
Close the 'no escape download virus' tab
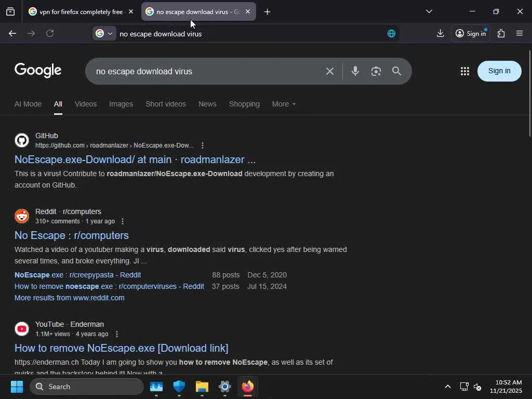pos(248,11)
